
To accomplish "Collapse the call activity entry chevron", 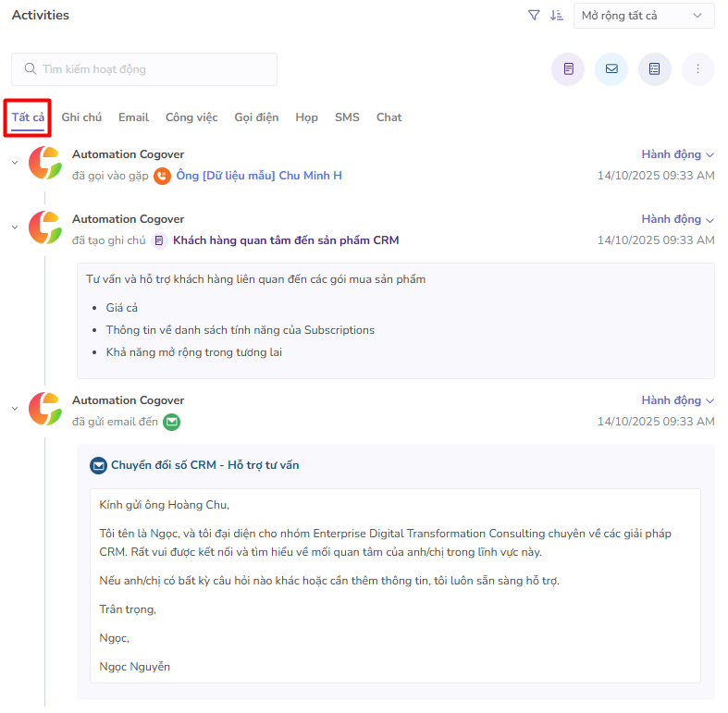I will (15, 164).
